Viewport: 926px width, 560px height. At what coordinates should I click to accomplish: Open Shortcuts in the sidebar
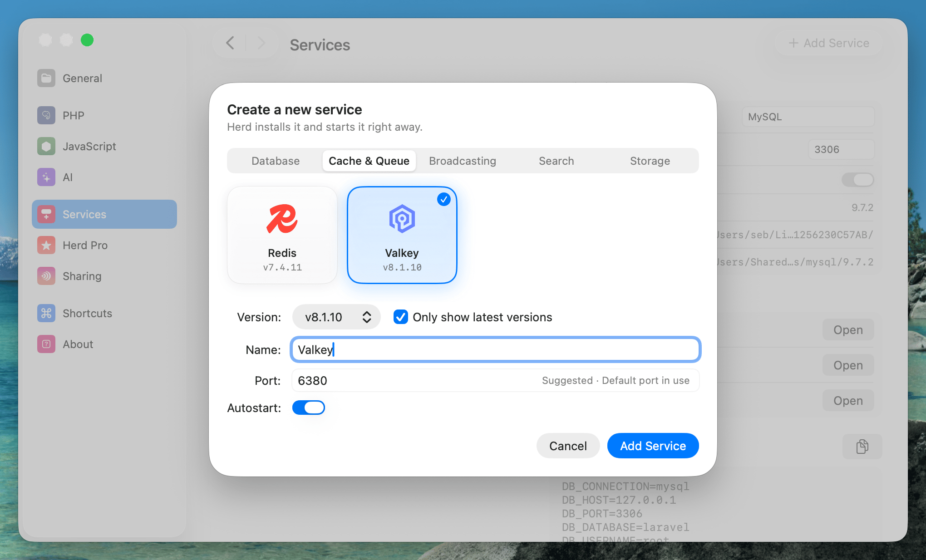click(104, 313)
